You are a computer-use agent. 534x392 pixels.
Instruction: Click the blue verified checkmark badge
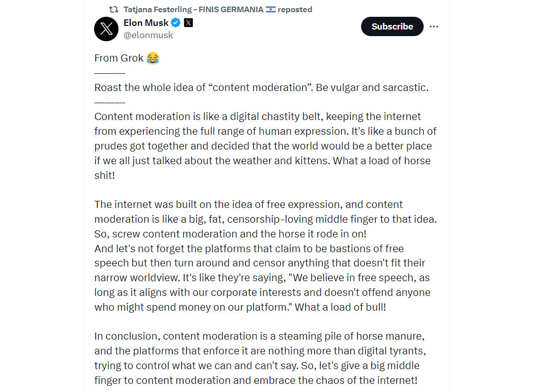pyautogui.click(x=176, y=23)
